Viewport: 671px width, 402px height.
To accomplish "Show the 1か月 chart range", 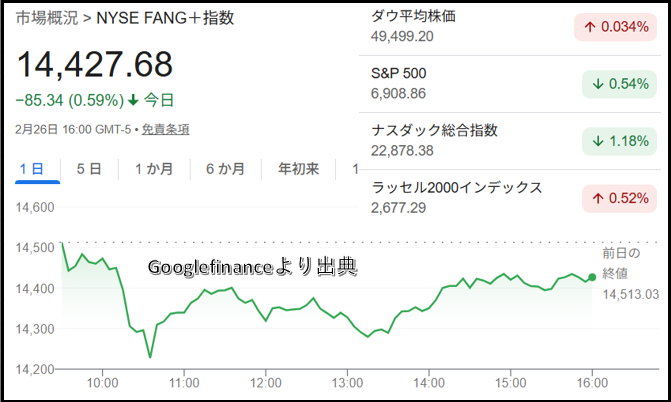I will pos(154,169).
